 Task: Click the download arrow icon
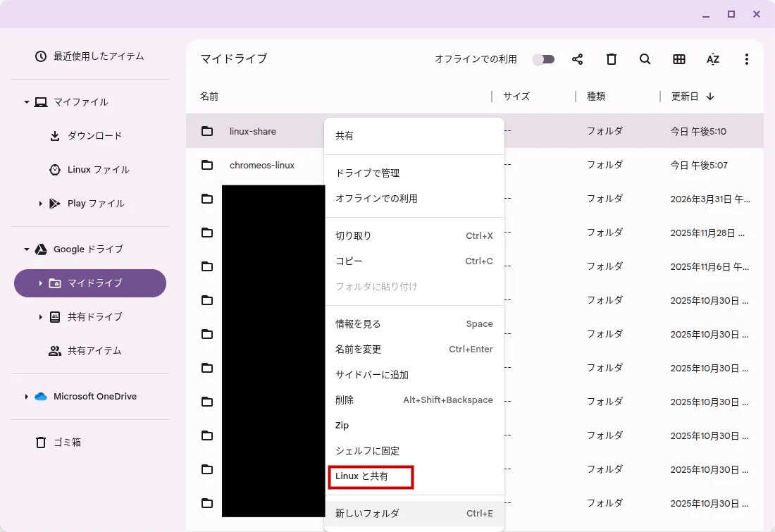click(55, 136)
